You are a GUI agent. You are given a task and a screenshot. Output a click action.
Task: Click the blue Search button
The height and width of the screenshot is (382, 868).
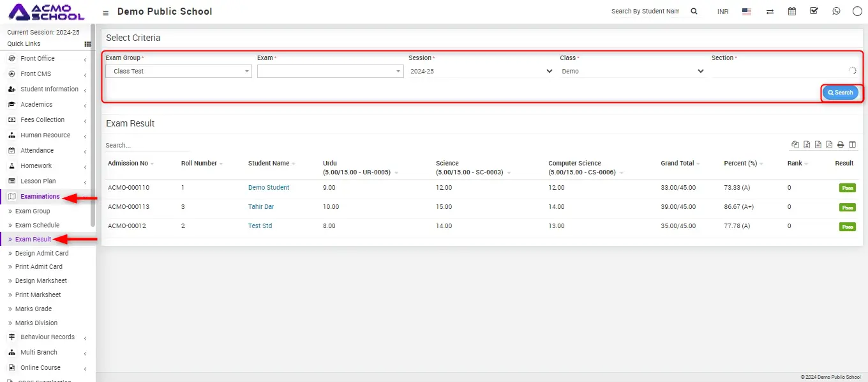[840, 93]
